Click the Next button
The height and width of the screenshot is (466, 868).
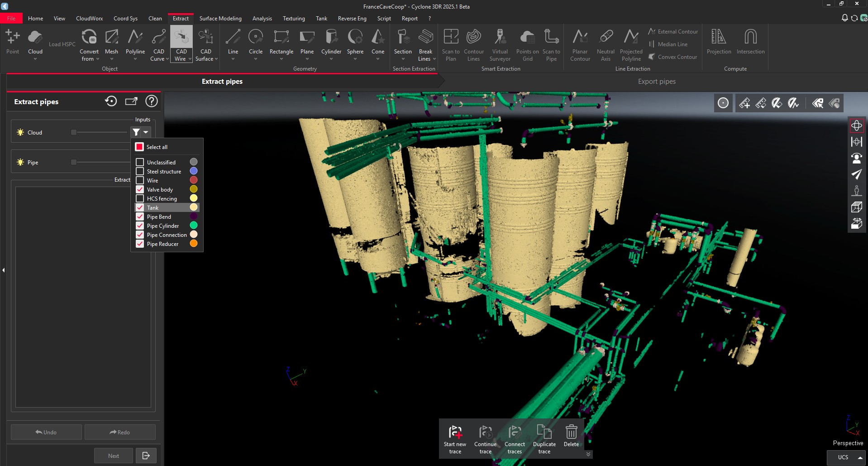[113, 455]
